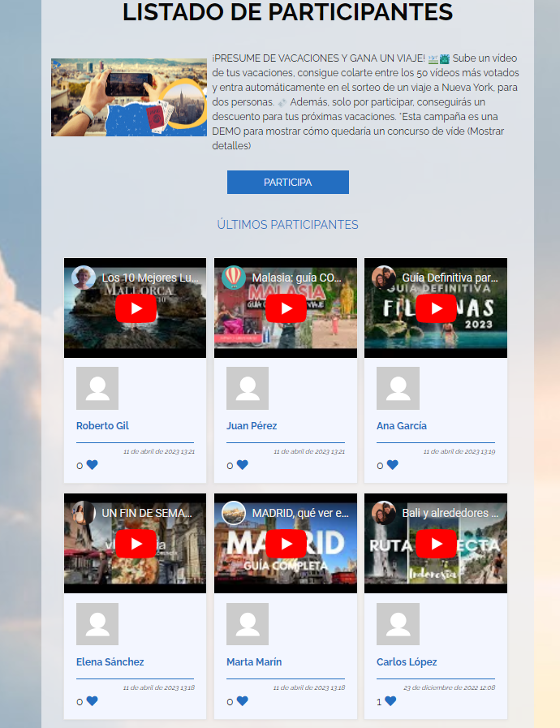Like Ana García's entry with heart icon
This screenshot has width=560, height=728.
tap(392, 465)
